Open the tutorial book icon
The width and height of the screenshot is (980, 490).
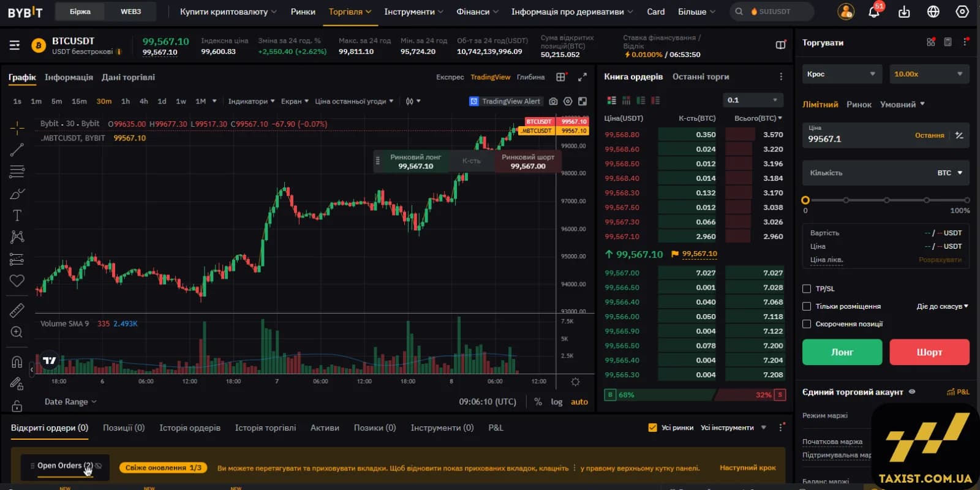(780, 45)
